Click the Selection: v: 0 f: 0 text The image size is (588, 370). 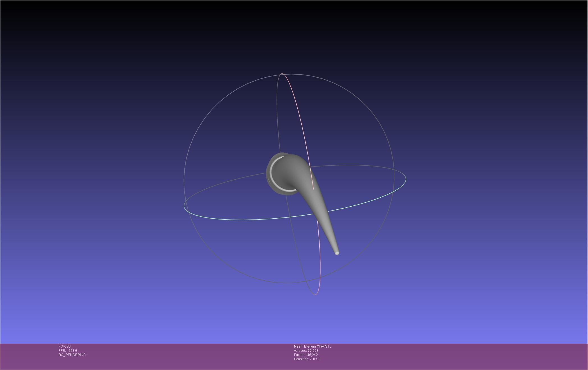tap(307, 359)
